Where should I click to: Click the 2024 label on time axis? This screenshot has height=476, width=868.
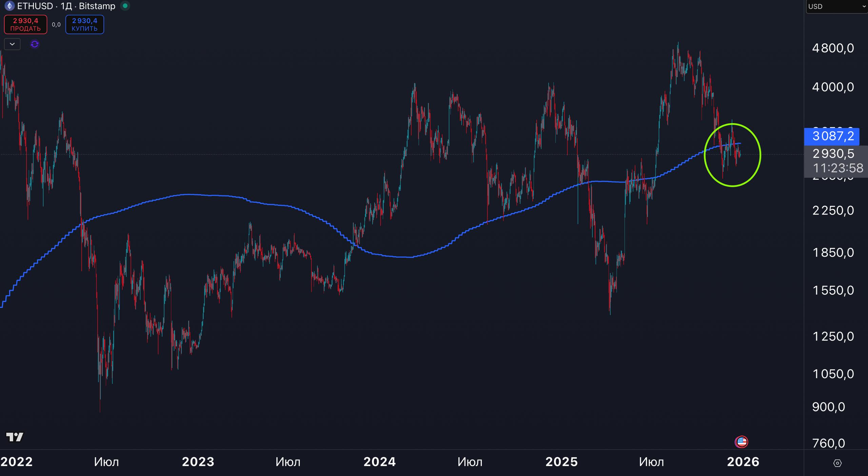click(379, 462)
